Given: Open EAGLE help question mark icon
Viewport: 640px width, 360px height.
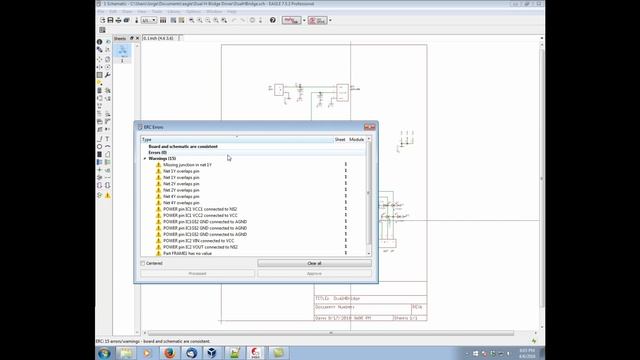Looking at the screenshot, I should [x=273, y=20].
